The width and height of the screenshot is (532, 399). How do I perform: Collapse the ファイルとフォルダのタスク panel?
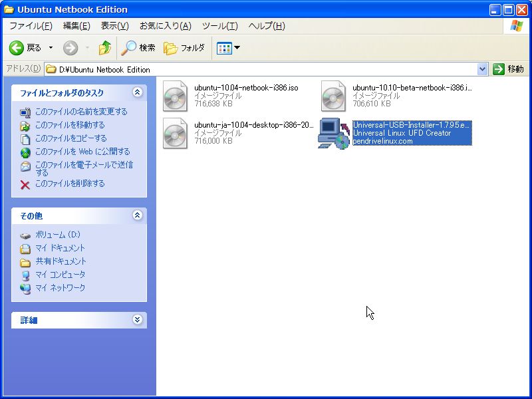click(x=137, y=92)
